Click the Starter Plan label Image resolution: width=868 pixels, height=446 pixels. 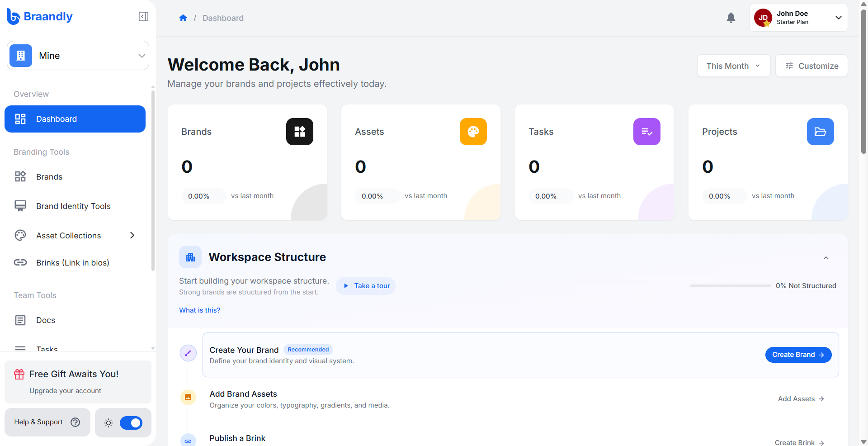(793, 22)
